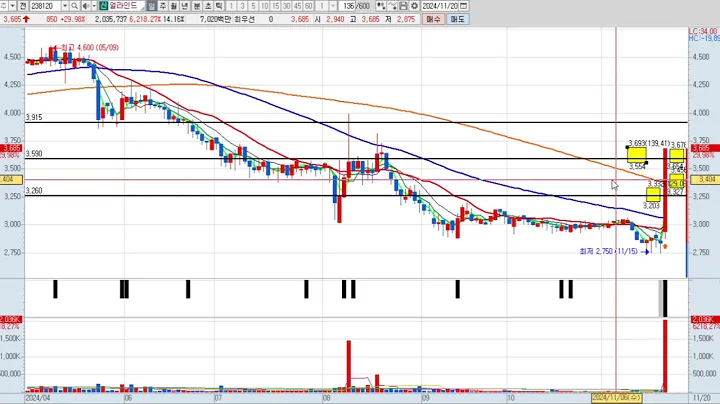Click the orange arrow marker below the latest candle
This screenshot has height=404, width=720.
(x=665, y=247)
